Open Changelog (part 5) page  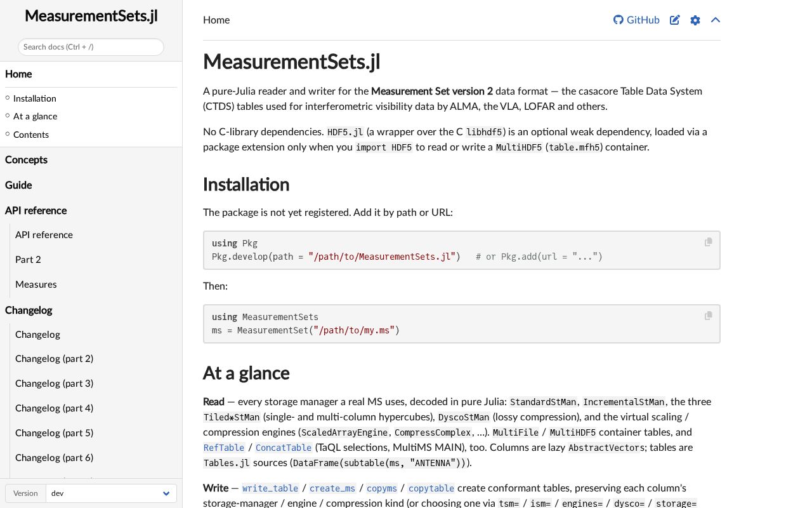[x=54, y=433]
